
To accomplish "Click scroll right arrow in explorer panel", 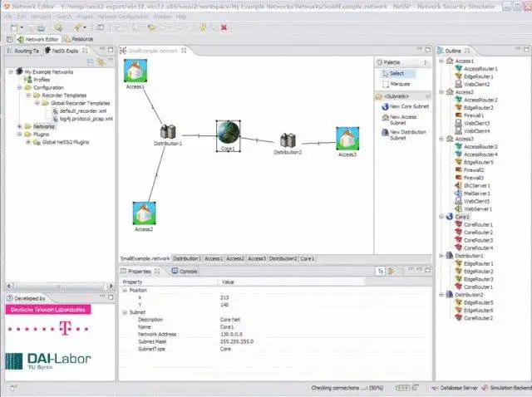I will pyautogui.click(x=110, y=287).
